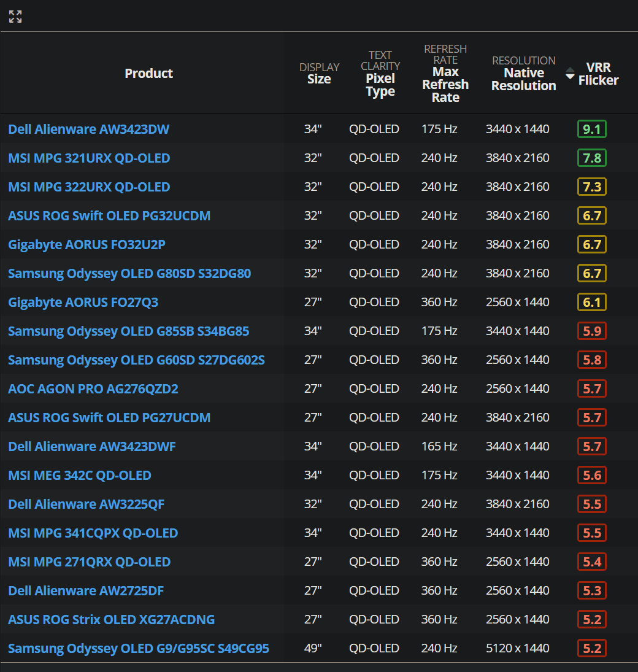Sort by Product column header
638x672 pixels.
(148, 73)
